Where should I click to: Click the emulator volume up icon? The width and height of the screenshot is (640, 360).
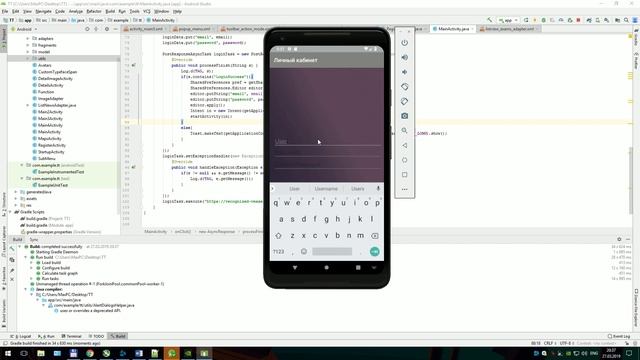pyautogui.click(x=404, y=58)
